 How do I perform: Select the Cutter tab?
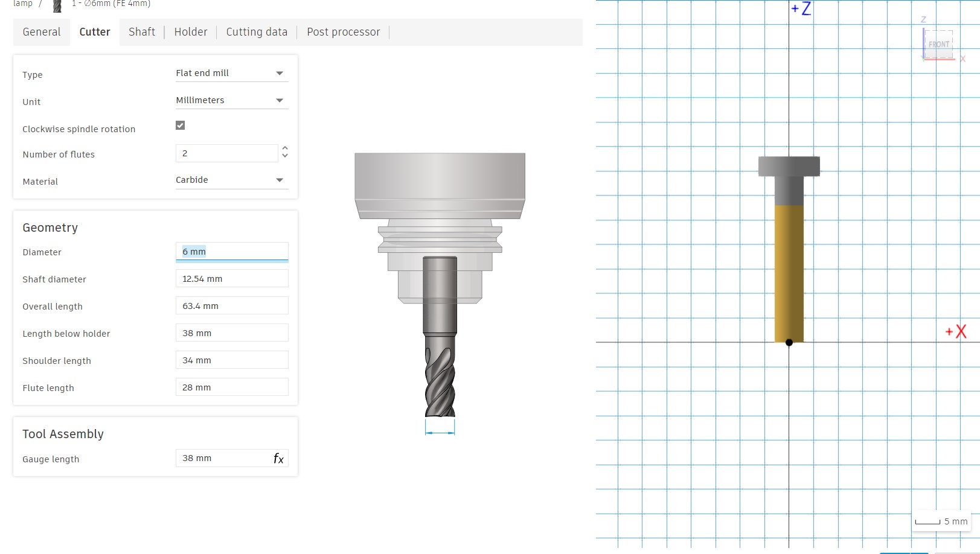click(x=95, y=32)
